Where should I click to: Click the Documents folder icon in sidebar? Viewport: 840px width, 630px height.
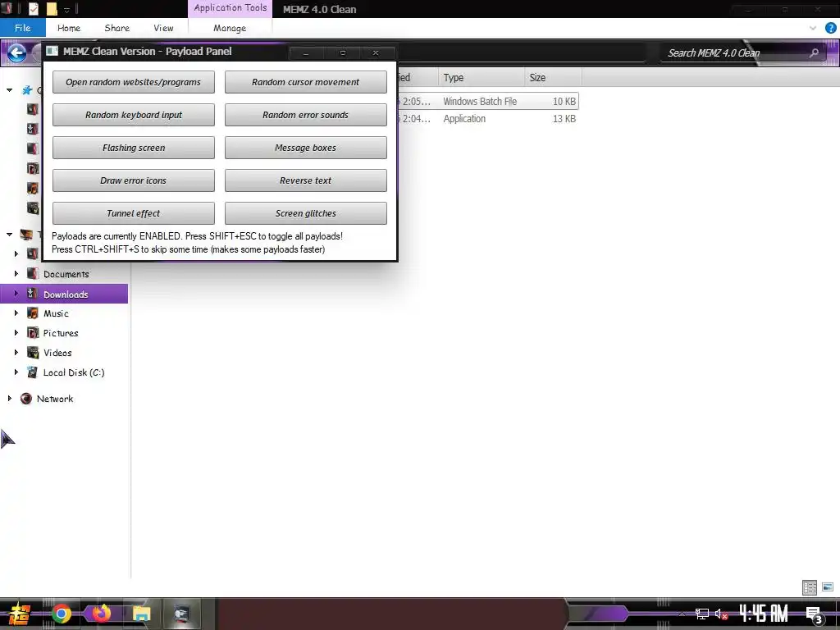(x=33, y=274)
